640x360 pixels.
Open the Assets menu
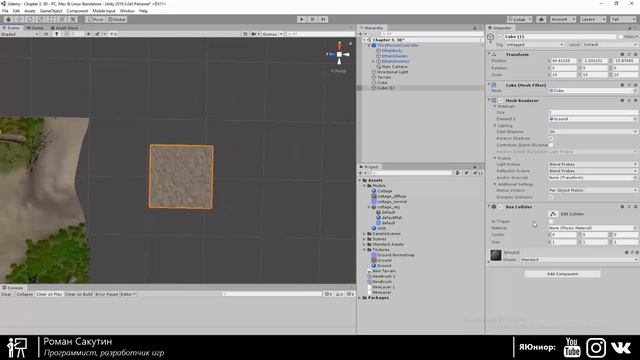(29, 11)
